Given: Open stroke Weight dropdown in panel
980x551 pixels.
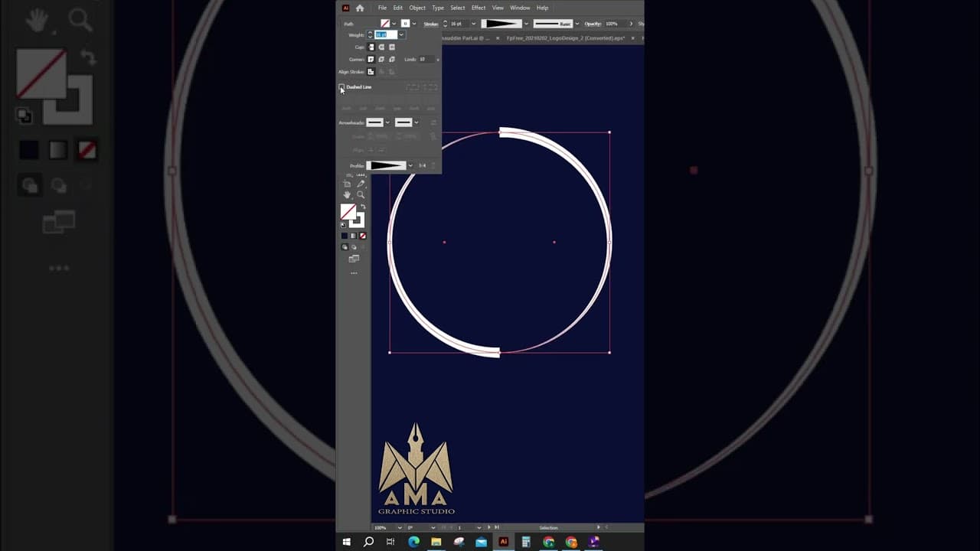Looking at the screenshot, I should [401, 35].
